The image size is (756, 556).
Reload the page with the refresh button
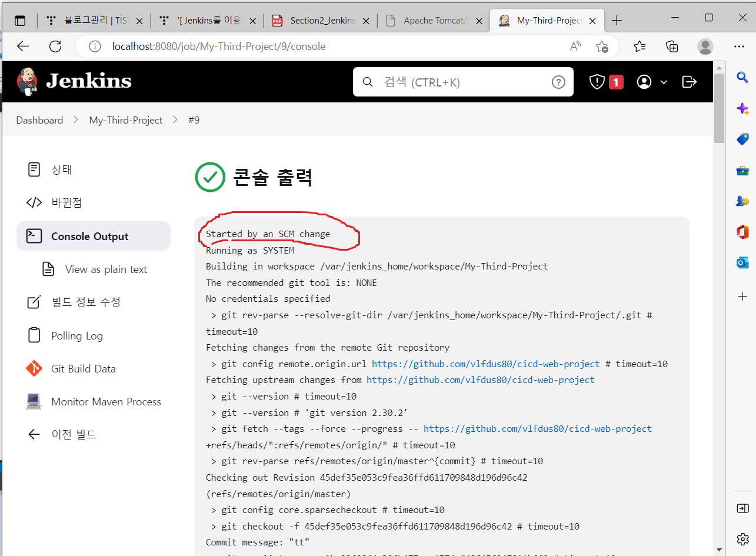55,46
